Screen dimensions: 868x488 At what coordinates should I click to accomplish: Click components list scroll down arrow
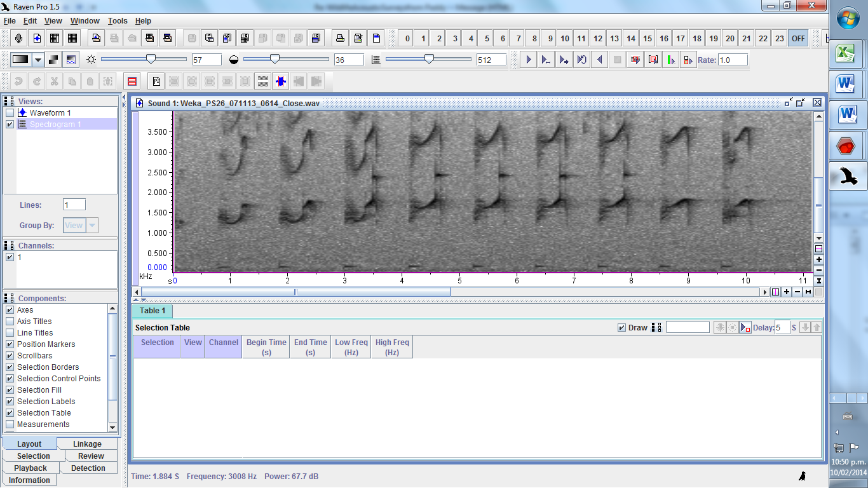click(112, 427)
